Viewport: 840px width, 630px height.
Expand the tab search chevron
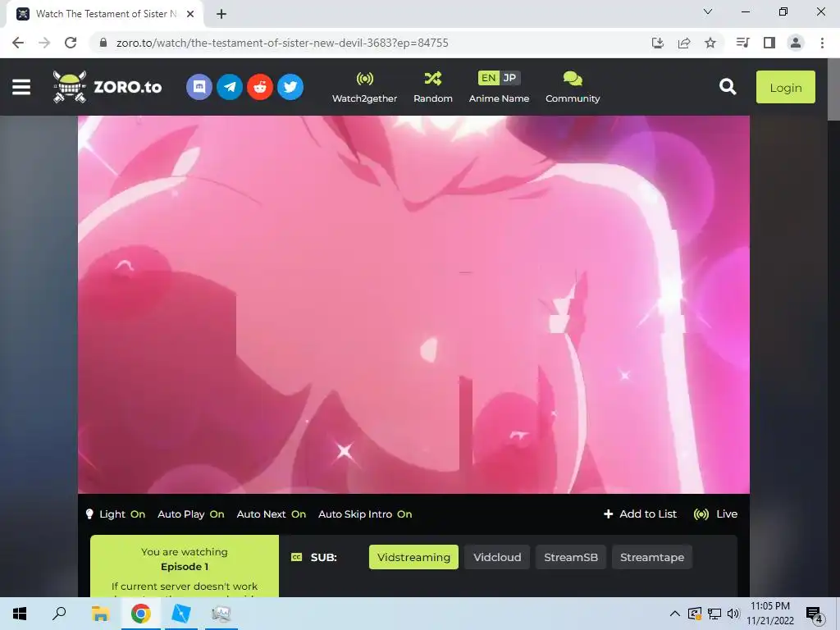point(708,11)
